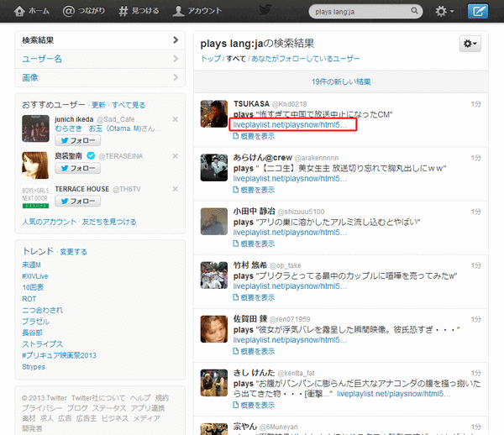Open TERRACE HOUSE avatar thumbnail
Viewport: 504px width, 435px height.
[x=35, y=197]
